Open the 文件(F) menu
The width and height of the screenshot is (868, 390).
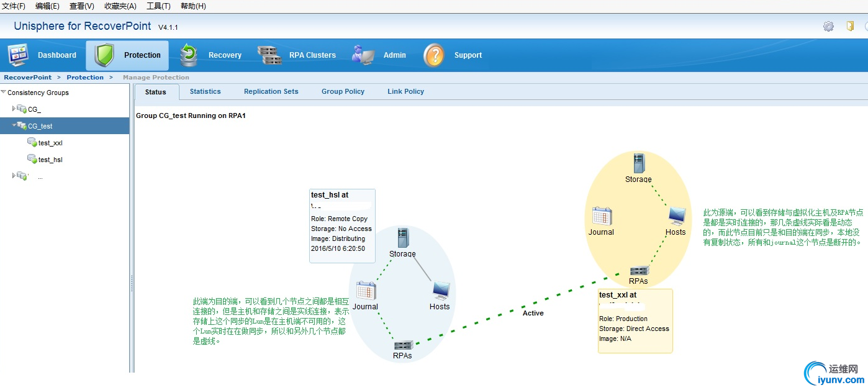point(14,6)
